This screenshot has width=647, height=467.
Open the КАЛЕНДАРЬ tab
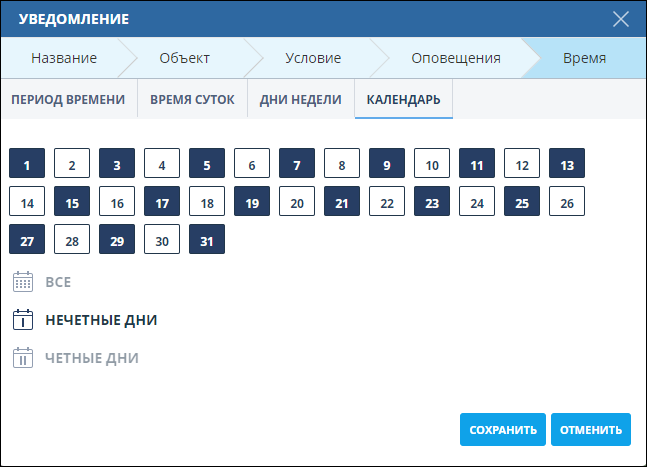pyautogui.click(x=404, y=99)
